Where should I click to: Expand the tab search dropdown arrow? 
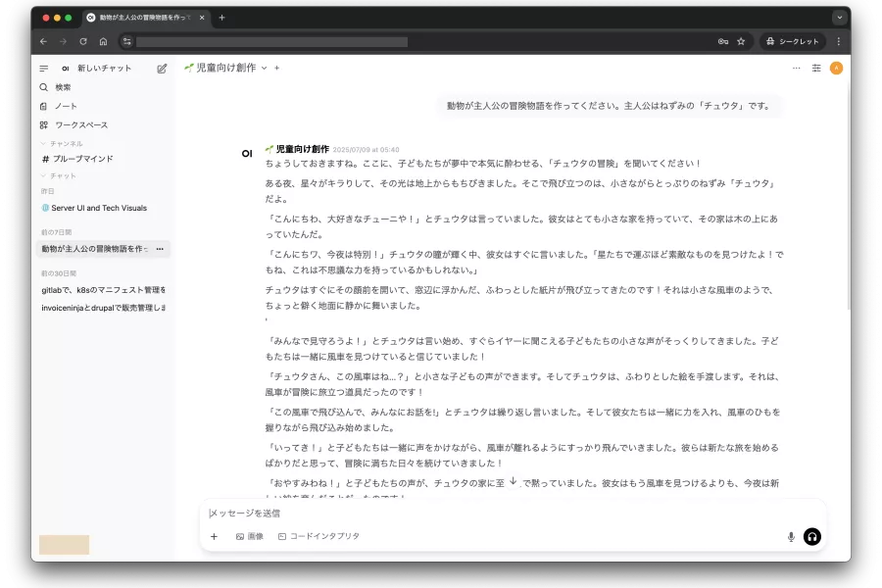[840, 18]
